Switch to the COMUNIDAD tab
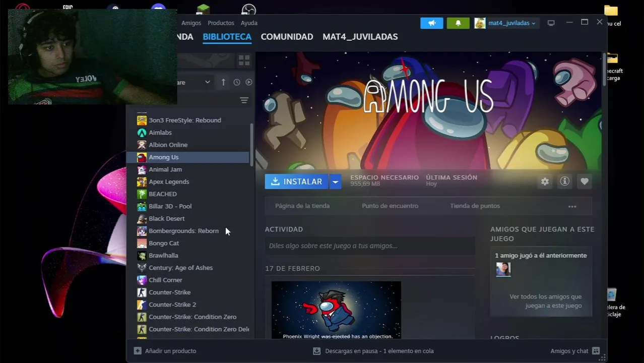 tap(287, 37)
